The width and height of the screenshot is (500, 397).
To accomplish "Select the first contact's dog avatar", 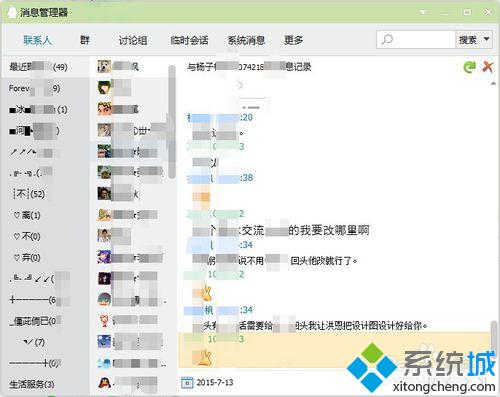I will (x=104, y=66).
